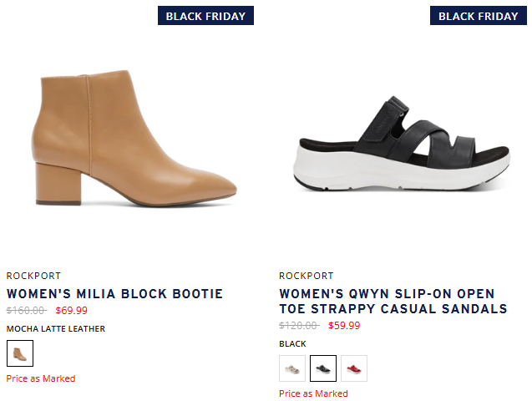This screenshot has height=401, width=532.
Task: Open Women's Qwyn Slip-On Sandals title link
Action: pos(393,302)
